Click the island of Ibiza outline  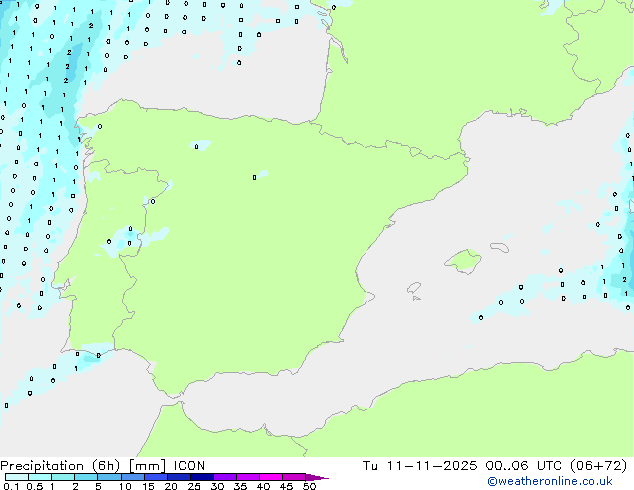(x=414, y=288)
